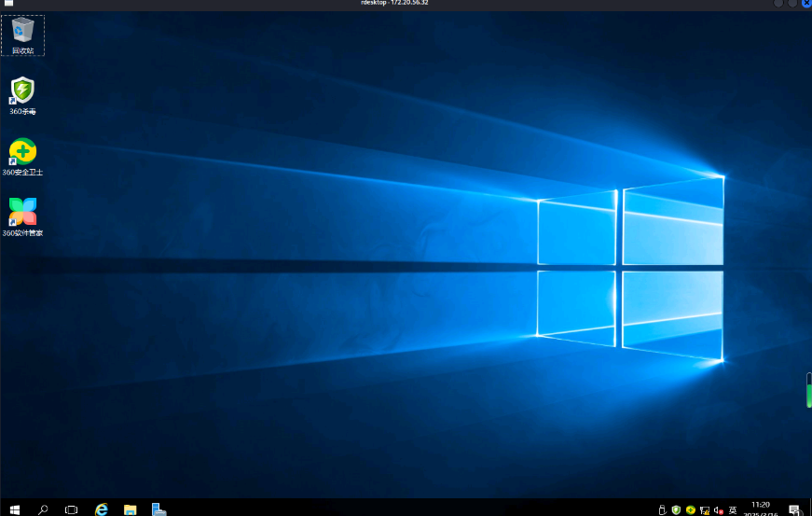Launch Server Manager from the taskbar
This screenshot has height=516, width=812.
[x=159, y=509]
